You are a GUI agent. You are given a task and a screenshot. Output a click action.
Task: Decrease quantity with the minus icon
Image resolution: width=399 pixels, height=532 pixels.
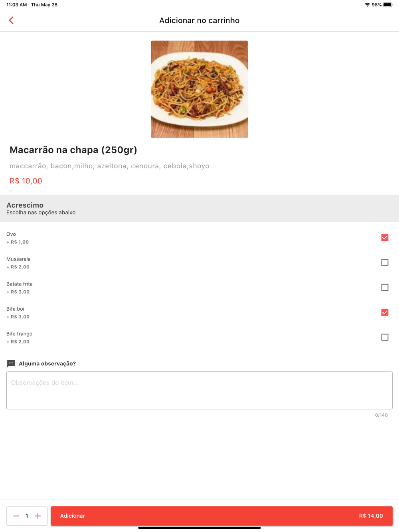16,516
